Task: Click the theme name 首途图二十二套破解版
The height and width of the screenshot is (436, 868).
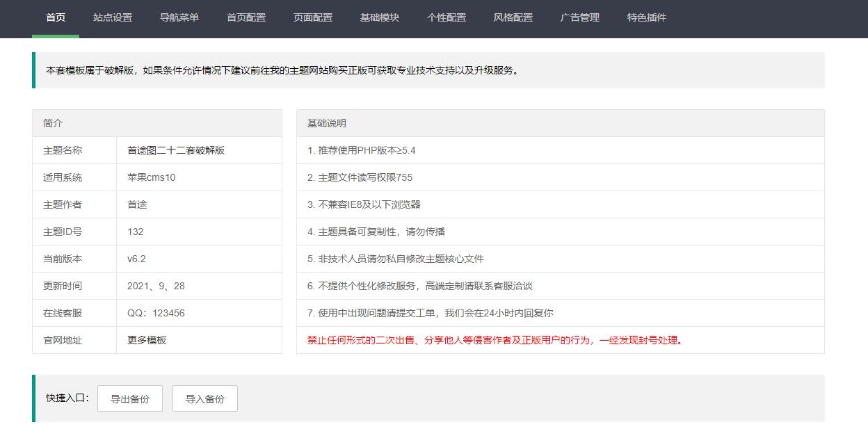Action: click(176, 150)
